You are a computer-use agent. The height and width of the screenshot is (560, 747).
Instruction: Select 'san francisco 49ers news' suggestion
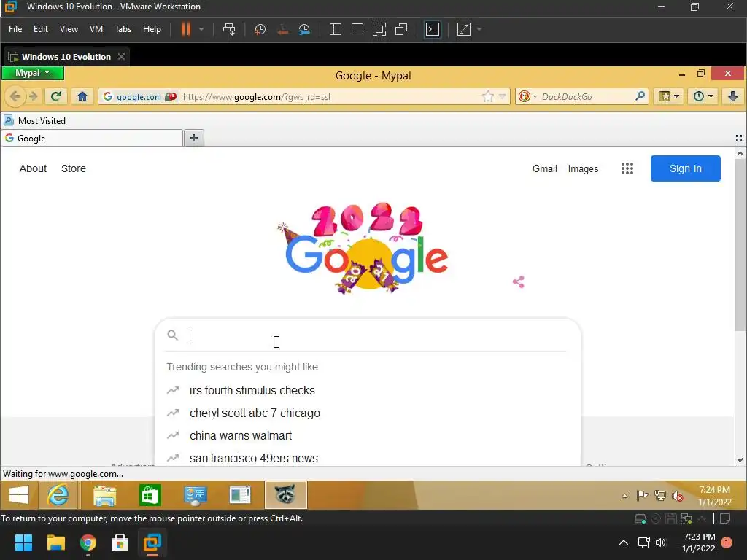[x=367, y=458]
